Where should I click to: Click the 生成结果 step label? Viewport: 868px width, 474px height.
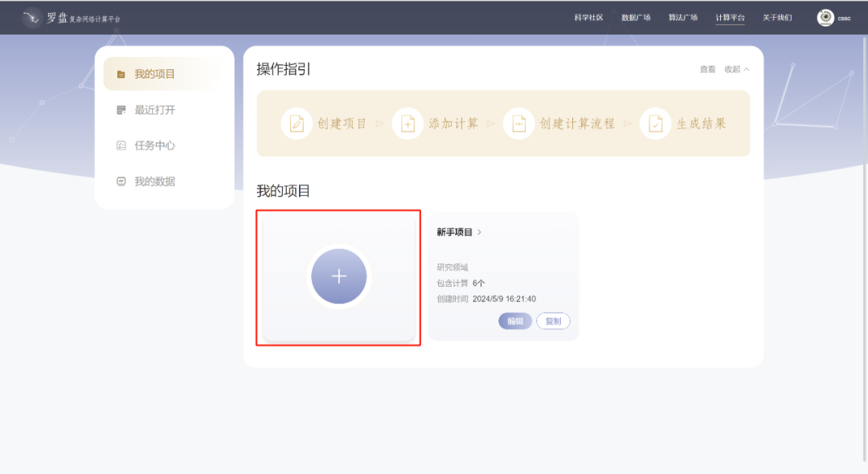pyautogui.click(x=701, y=124)
